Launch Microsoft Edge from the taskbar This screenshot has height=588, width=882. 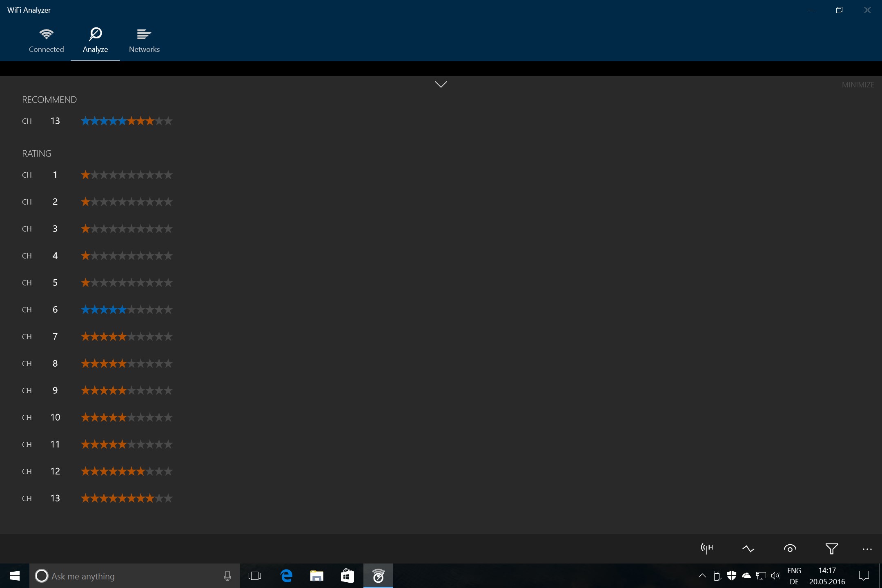point(286,576)
